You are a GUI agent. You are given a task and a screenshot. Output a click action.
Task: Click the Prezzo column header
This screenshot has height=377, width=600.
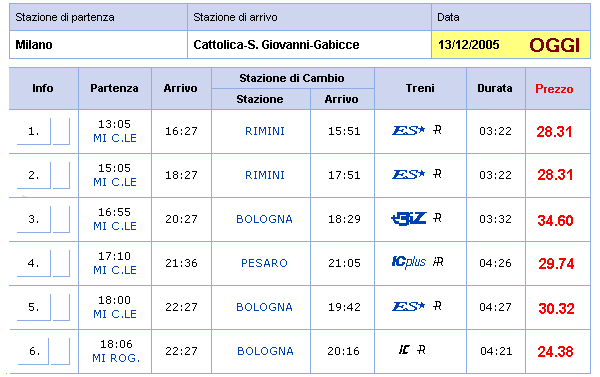click(x=554, y=89)
